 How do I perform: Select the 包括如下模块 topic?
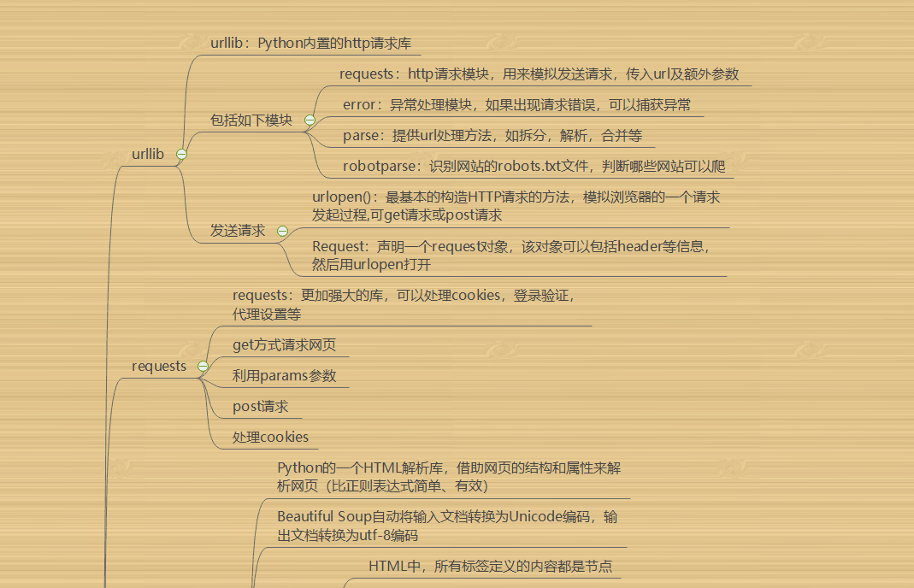pos(251,120)
